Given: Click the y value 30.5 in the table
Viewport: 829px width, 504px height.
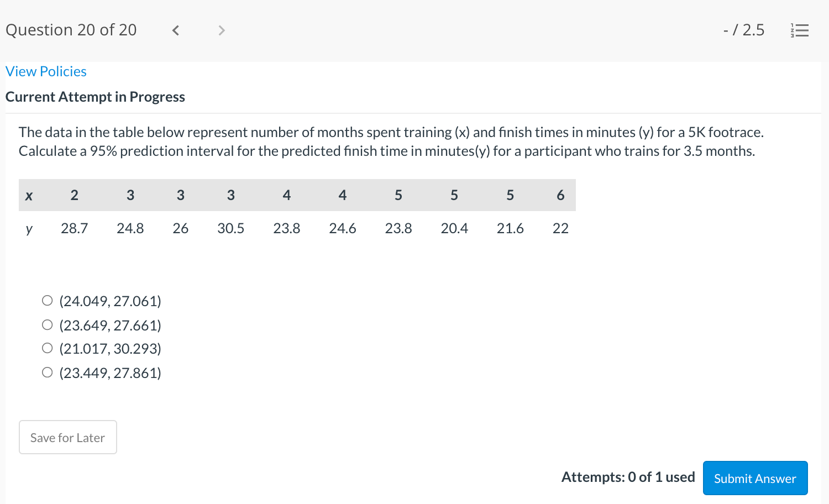Looking at the screenshot, I should pyautogui.click(x=230, y=228).
